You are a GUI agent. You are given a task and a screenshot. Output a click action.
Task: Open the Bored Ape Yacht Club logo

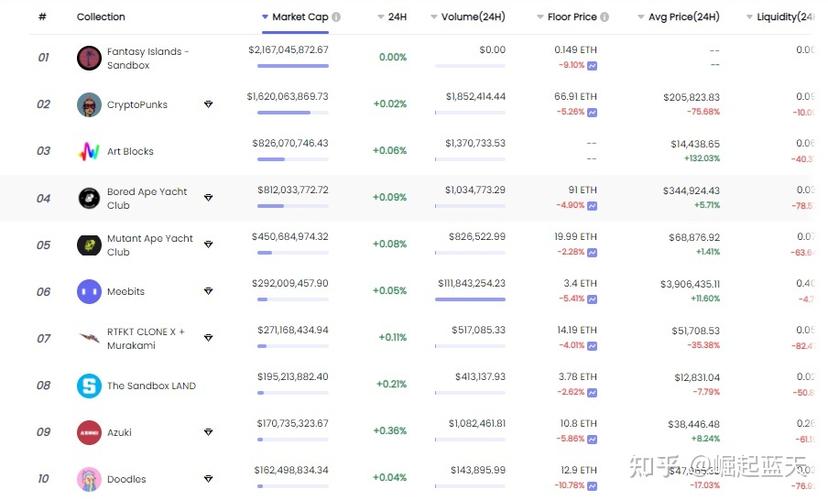[89, 198]
